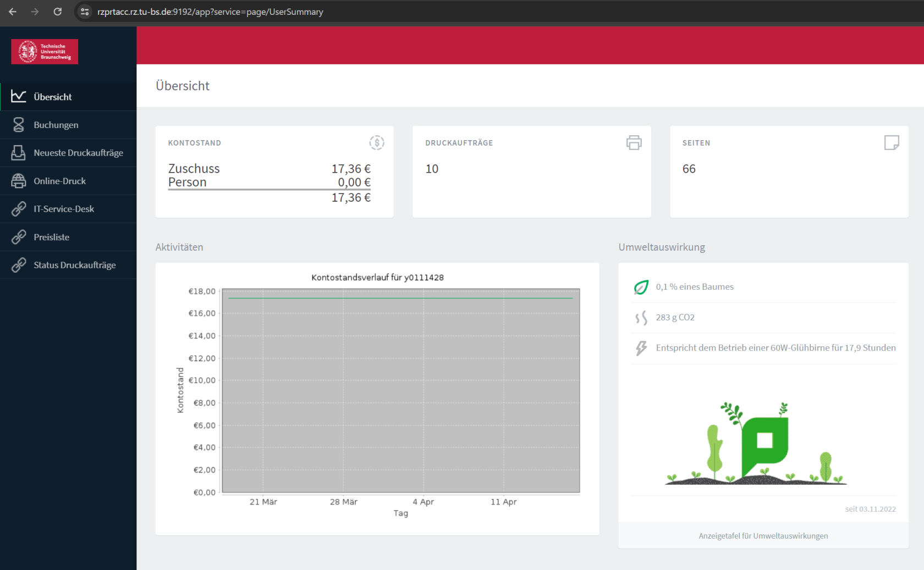
Task: Click the Druckaufträge printer icon
Action: point(634,143)
